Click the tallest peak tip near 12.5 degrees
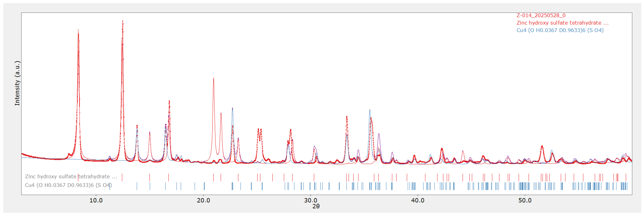Image resolution: width=644 pixels, height=215 pixels. click(x=123, y=21)
